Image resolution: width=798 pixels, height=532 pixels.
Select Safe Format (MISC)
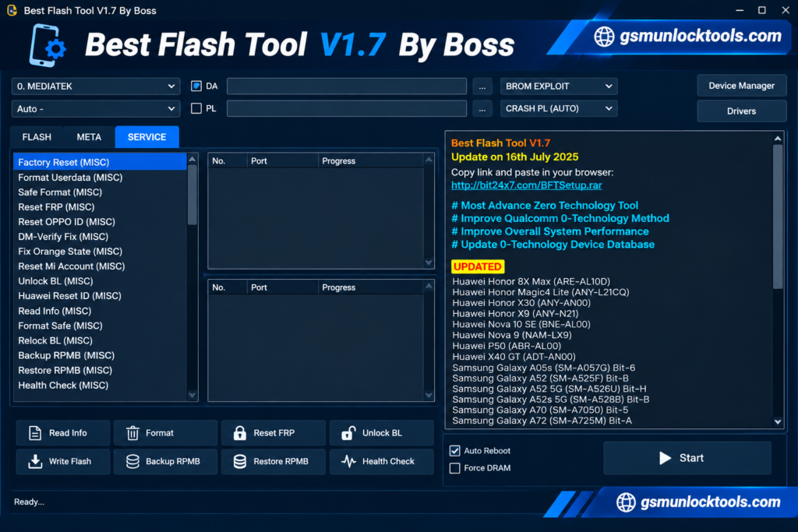(100, 192)
